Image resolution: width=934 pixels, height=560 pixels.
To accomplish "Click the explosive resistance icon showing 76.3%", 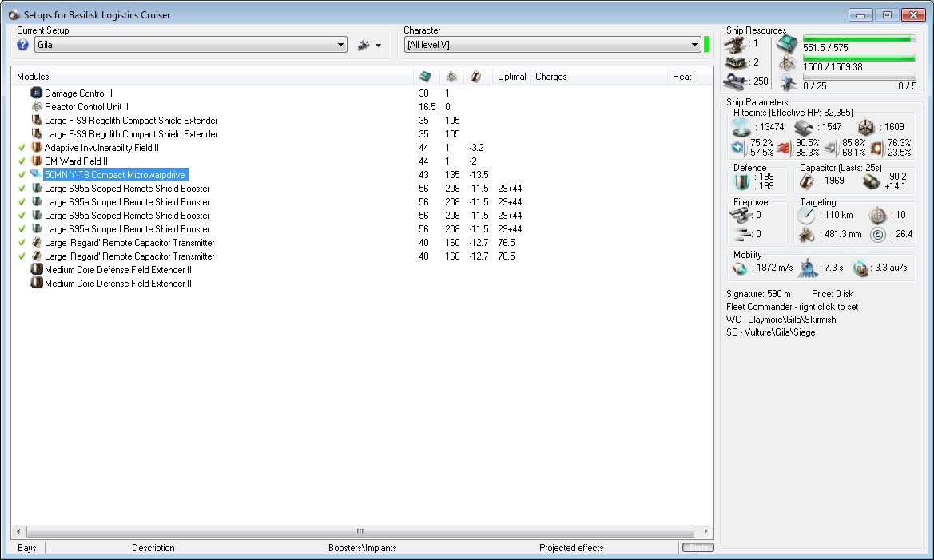I will coord(876,148).
